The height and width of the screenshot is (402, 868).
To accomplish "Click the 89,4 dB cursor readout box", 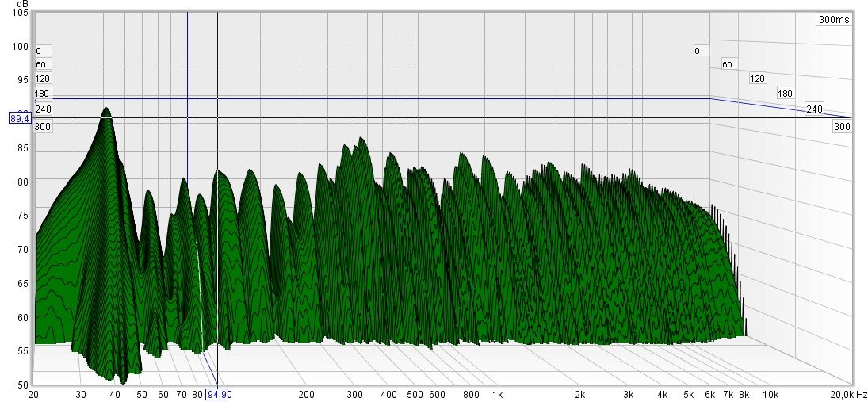I will point(20,118).
